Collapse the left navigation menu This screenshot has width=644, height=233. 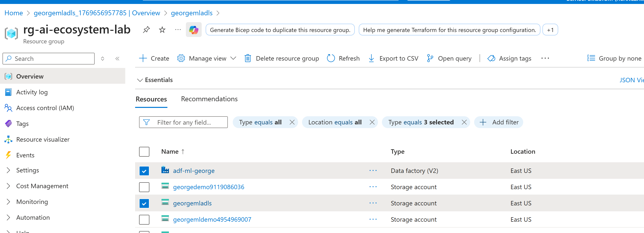[117, 59]
